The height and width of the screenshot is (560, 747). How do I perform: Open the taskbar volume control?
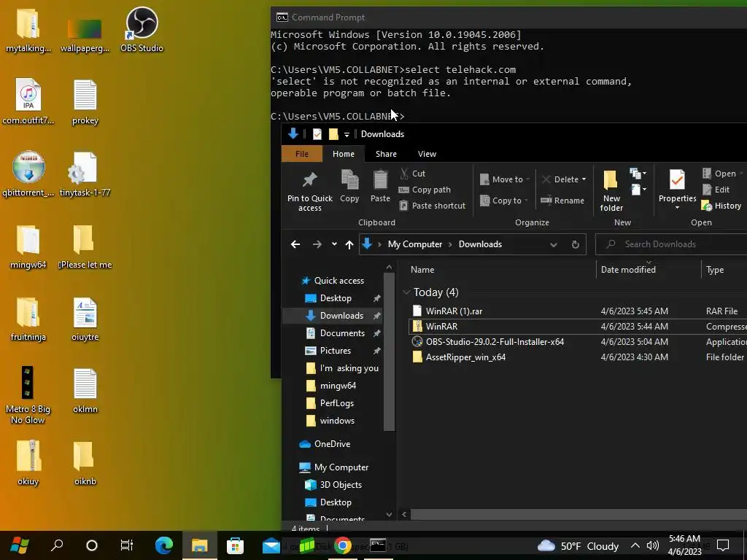click(x=653, y=545)
